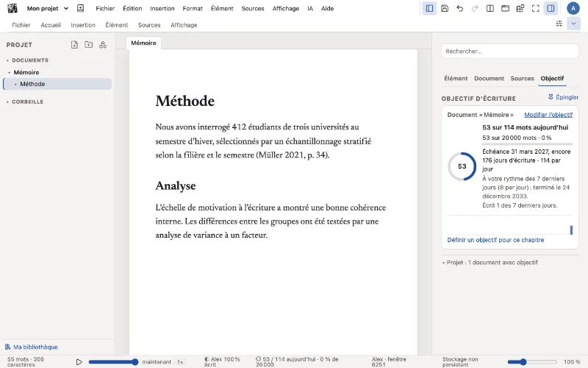Click the 53 / 114 aujourd'hui goal status

297,361
